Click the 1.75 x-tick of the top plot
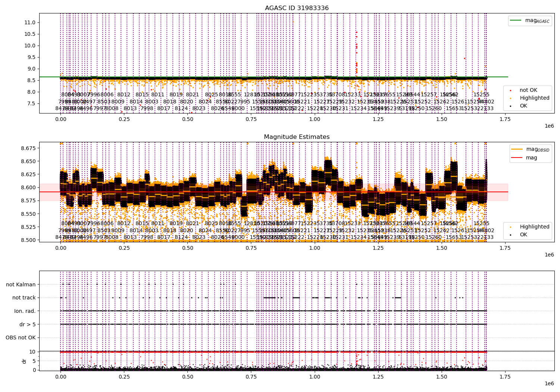This screenshot has width=560, height=392. coord(505,119)
